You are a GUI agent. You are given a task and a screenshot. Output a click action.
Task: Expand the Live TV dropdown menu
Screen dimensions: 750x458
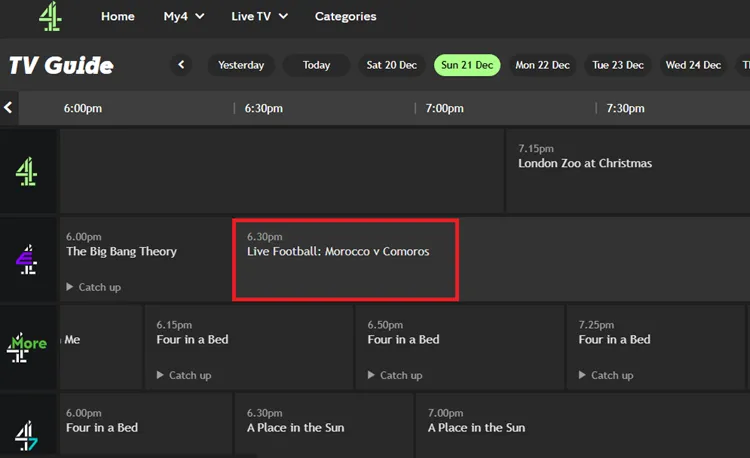coord(259,16)
